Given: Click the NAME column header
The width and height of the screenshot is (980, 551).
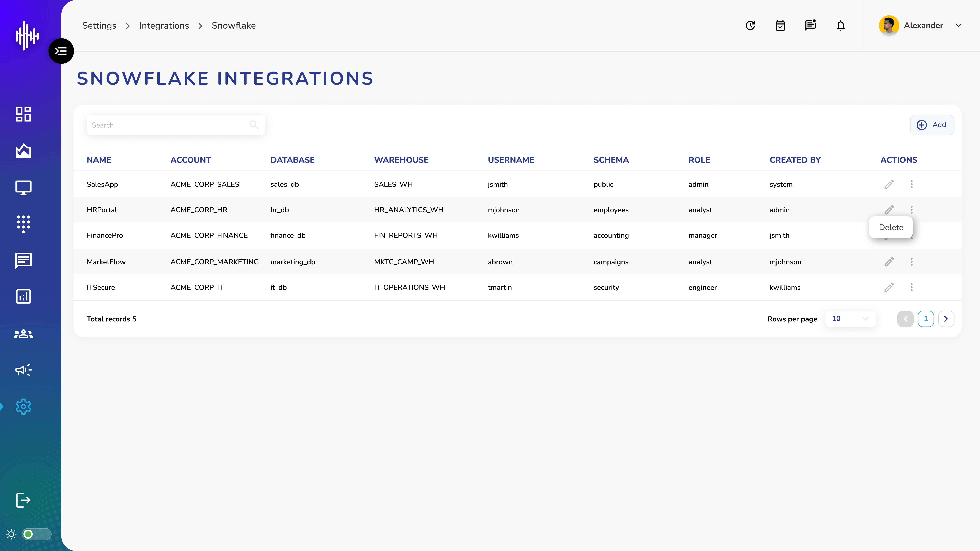Looking at the screenshot, I should coord(99,160).
